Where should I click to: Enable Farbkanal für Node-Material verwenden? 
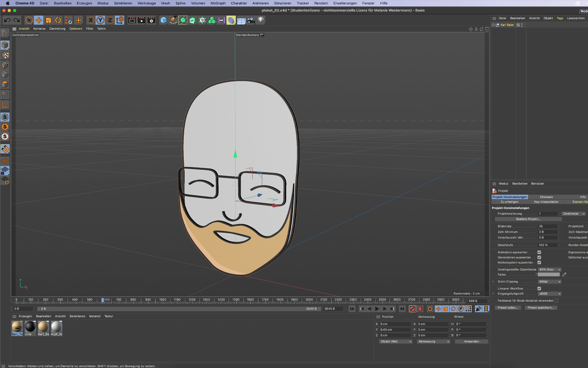point(556,301)
